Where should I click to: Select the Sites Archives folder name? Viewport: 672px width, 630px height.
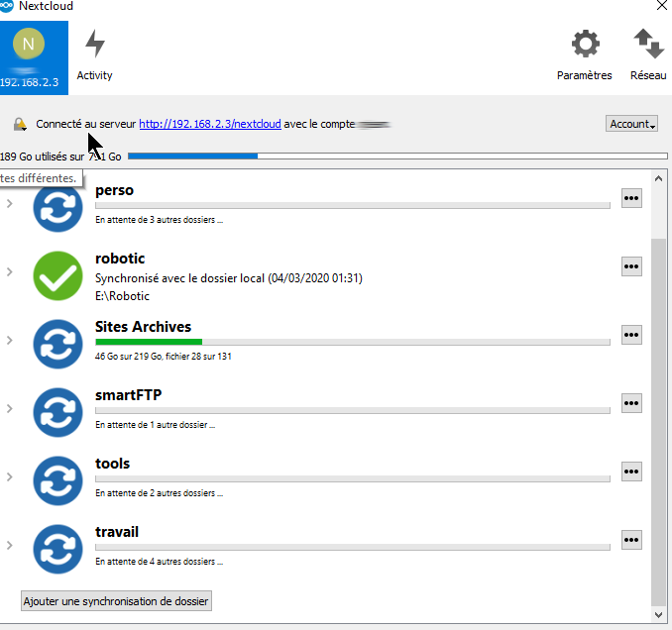(143, 327)
